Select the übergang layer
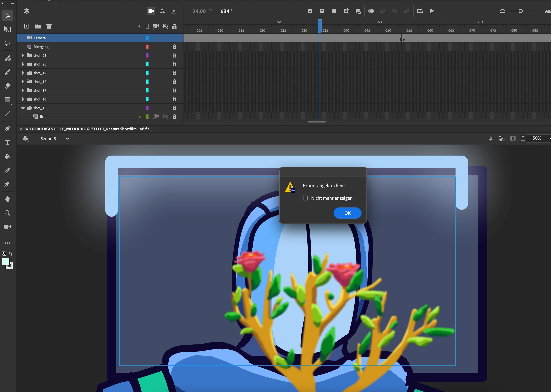 [41, 47]
